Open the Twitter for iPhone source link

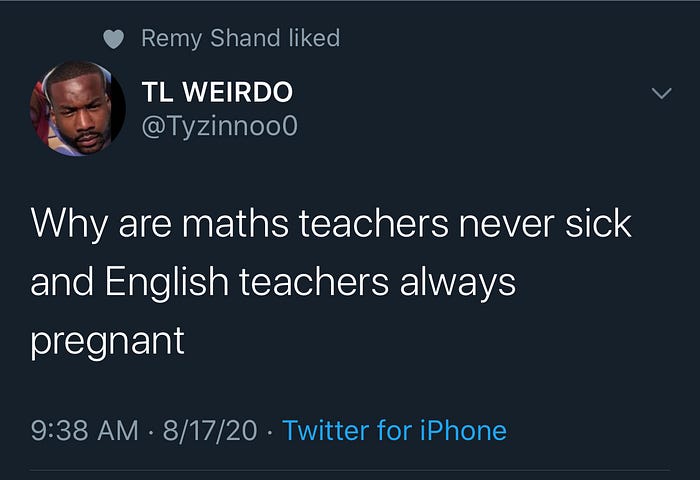(395, 431)
